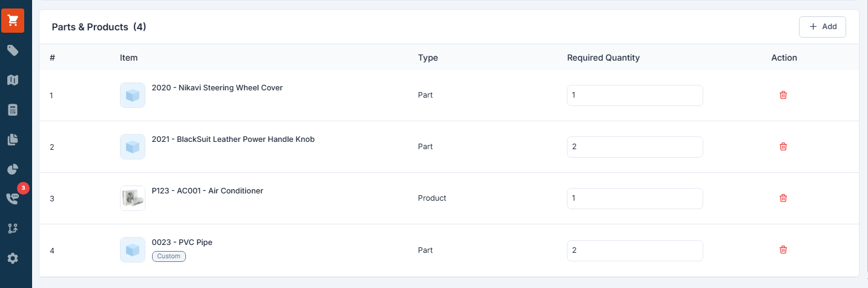Click the PVC Pipe required quantity field

(634, 250)
